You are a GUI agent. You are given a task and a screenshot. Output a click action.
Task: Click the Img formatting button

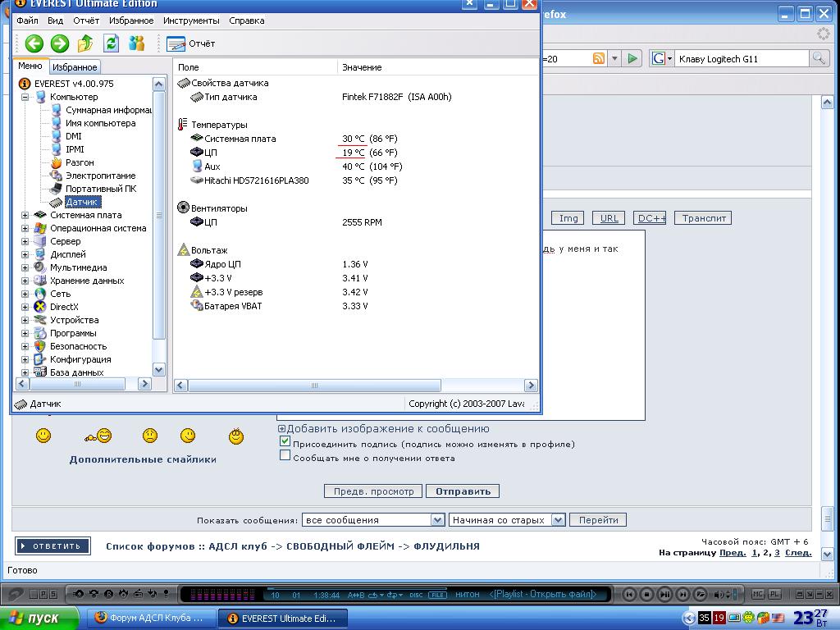(568, 218)
